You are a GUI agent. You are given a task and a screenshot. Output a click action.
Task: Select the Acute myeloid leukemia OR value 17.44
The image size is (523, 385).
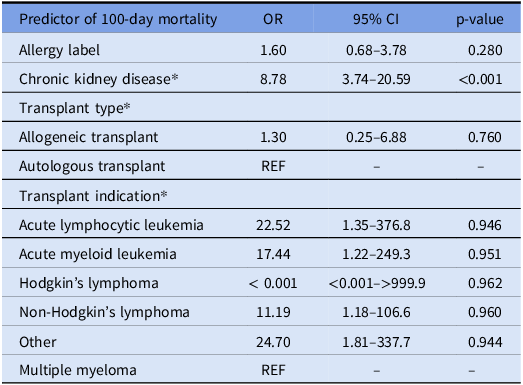click(273, 255)
